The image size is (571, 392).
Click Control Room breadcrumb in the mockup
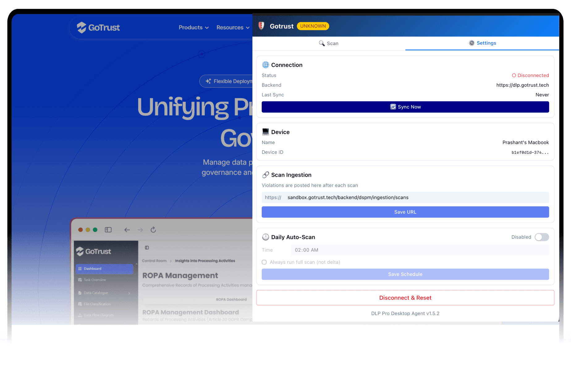coord(154,261)
